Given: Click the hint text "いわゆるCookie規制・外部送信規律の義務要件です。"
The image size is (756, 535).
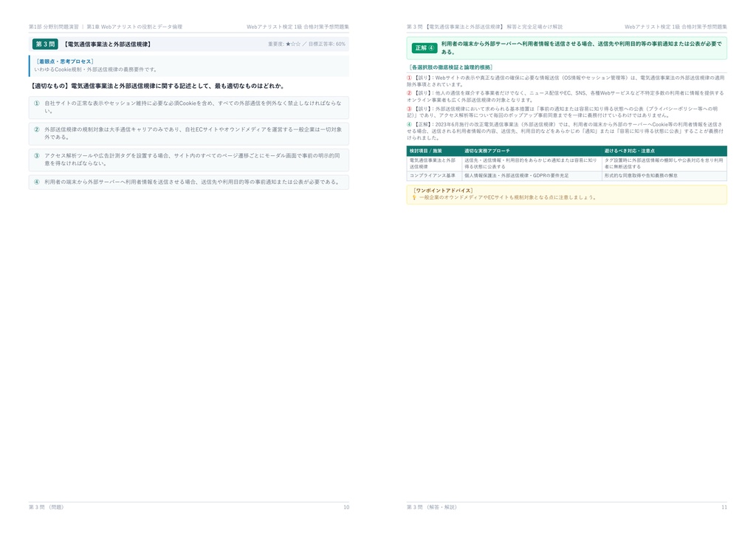Looking at the screenshot, I should (x=95, y=69).
